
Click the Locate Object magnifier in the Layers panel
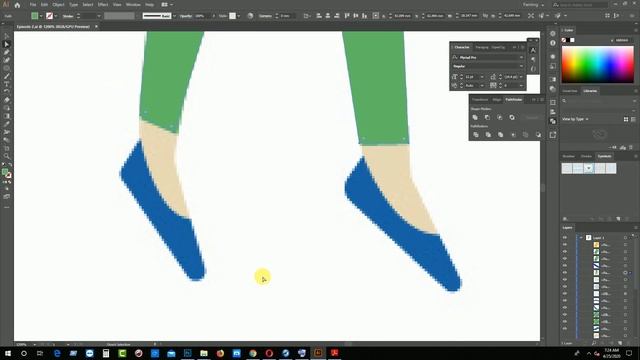tap(593, 343)
